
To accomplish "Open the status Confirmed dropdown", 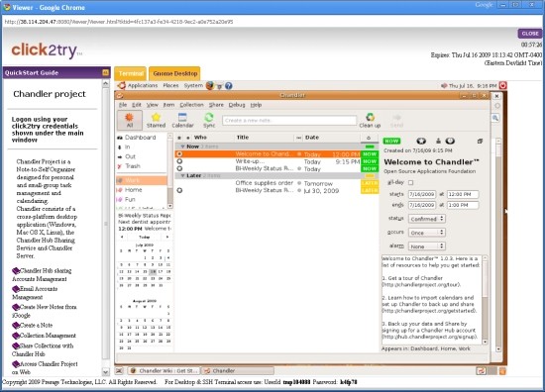I will click(x=427, y=219).
